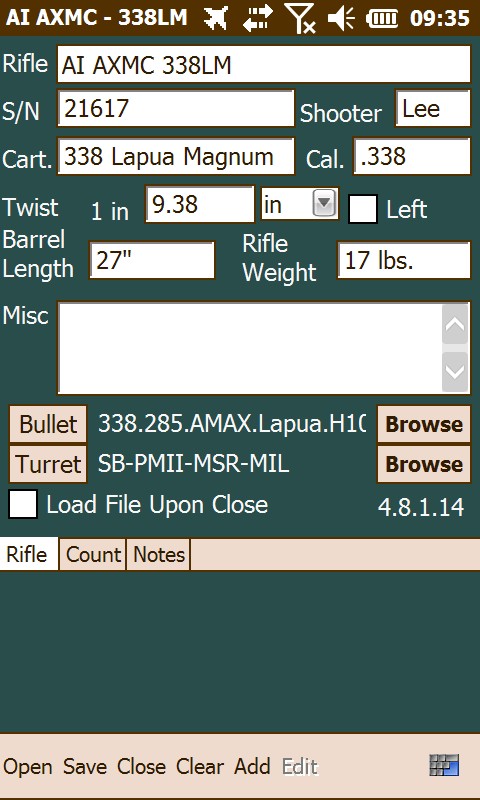The width and height of the screenshot is (480, 800).
Task: Click the 338.285.AMAX.Lapua bullet file name
Action: click(232, 423)
